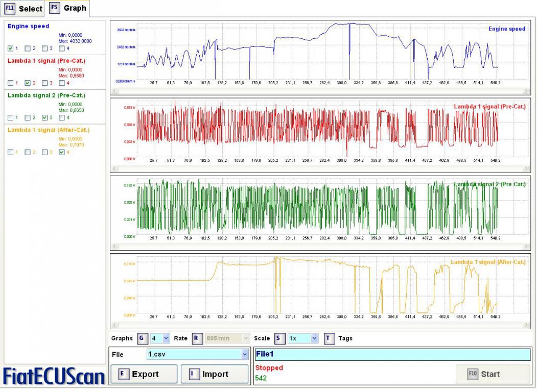Click the Tags label
The height and width of the screenshot is (392, 537).
(x=345, y=338)
